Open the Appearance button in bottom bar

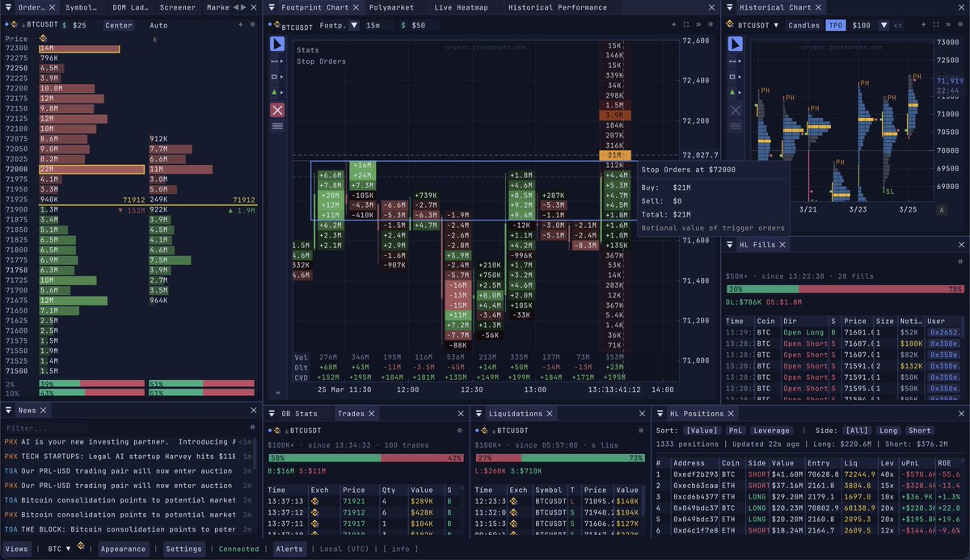(124, 549)
